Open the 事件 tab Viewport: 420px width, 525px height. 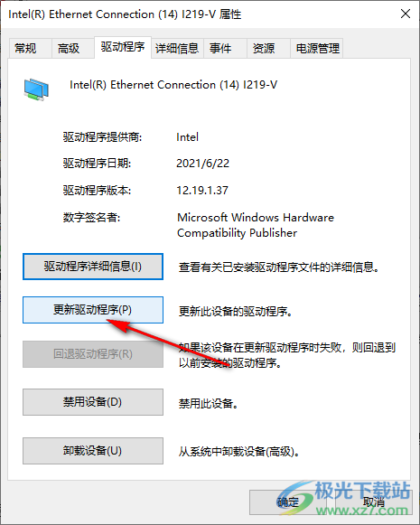220,48
